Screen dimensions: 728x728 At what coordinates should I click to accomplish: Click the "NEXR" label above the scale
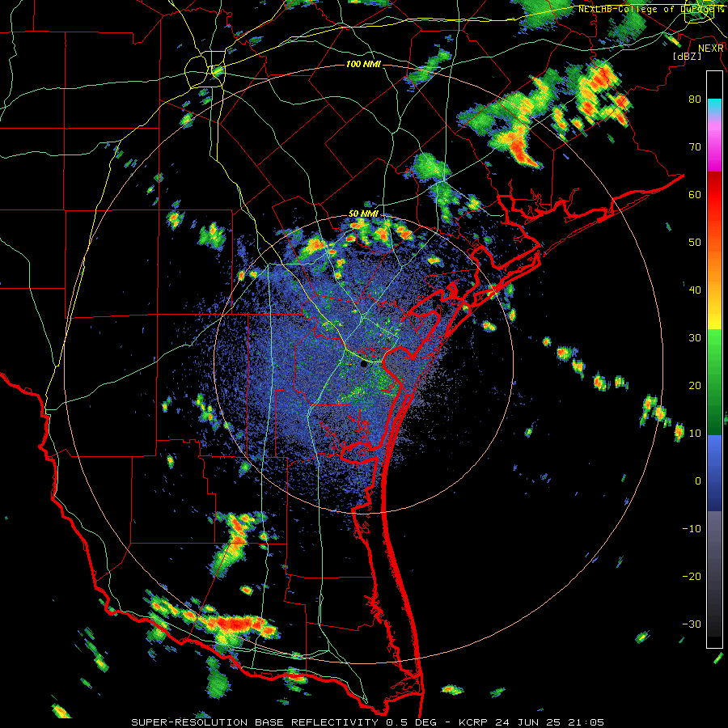[710, 48]
